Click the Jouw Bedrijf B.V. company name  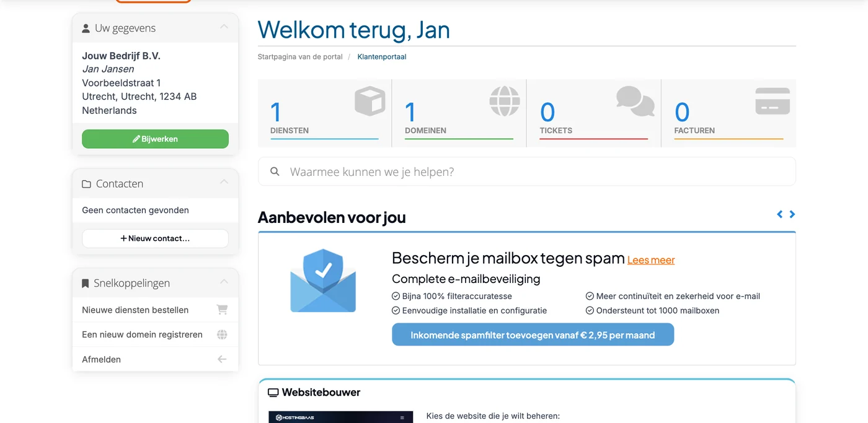tap(122, 56)
